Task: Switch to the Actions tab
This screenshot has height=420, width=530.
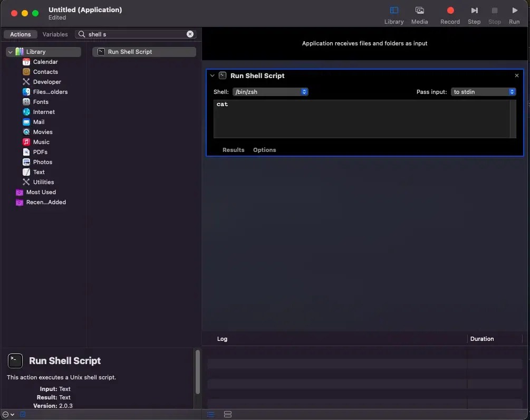Action: pyautogui.click(x=20, y=34)
